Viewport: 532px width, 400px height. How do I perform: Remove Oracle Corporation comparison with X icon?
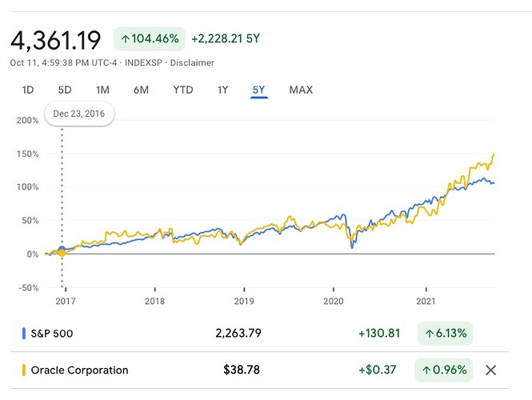click(491, 370)
